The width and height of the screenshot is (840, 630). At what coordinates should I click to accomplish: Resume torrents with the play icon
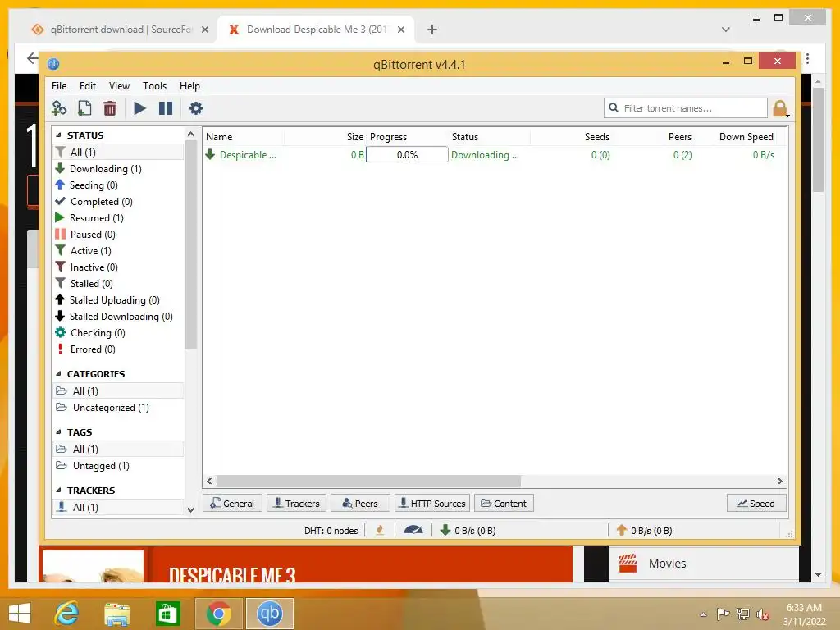point(139,109)
